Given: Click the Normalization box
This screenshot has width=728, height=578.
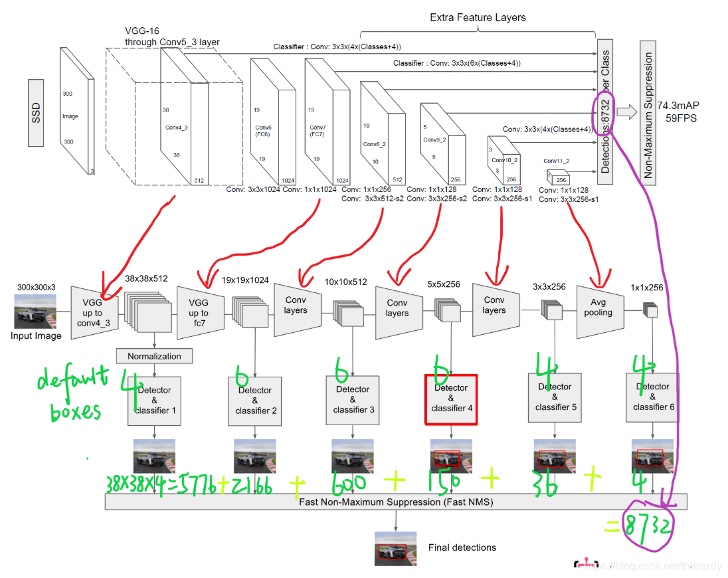Looking at the screenshot, I should [x=154, y=356].
